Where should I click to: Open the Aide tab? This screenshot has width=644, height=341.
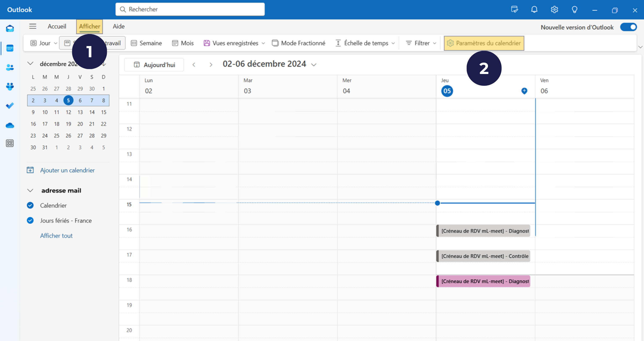tap(118, 26)
